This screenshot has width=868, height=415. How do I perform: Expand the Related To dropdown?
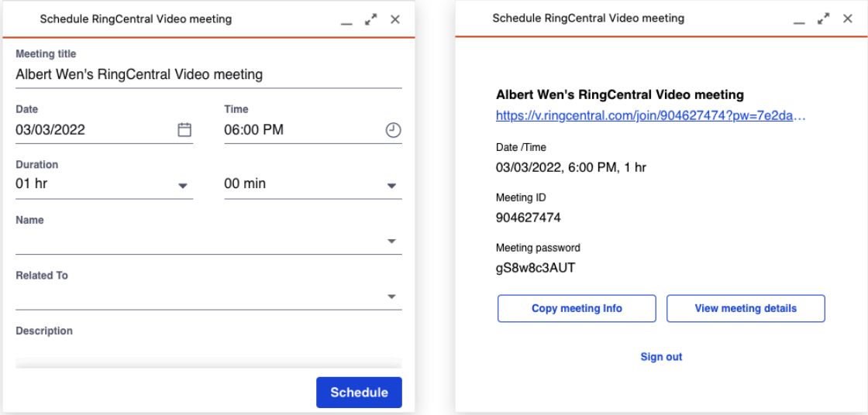(208, 296)
